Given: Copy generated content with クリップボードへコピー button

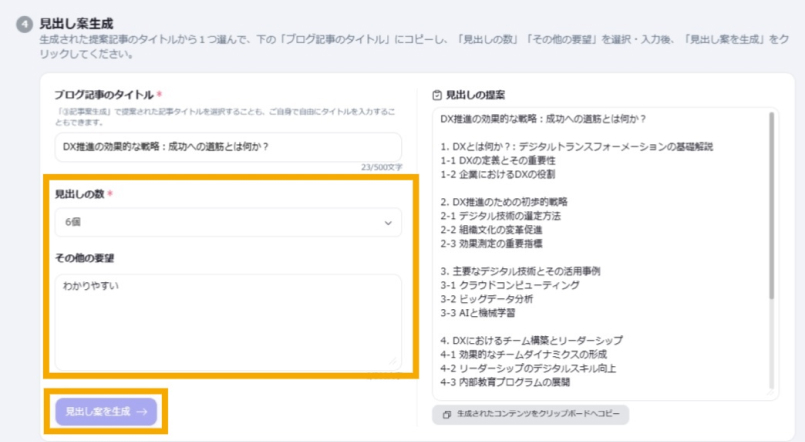Looking at the screenshot, I should coord(530,414).
